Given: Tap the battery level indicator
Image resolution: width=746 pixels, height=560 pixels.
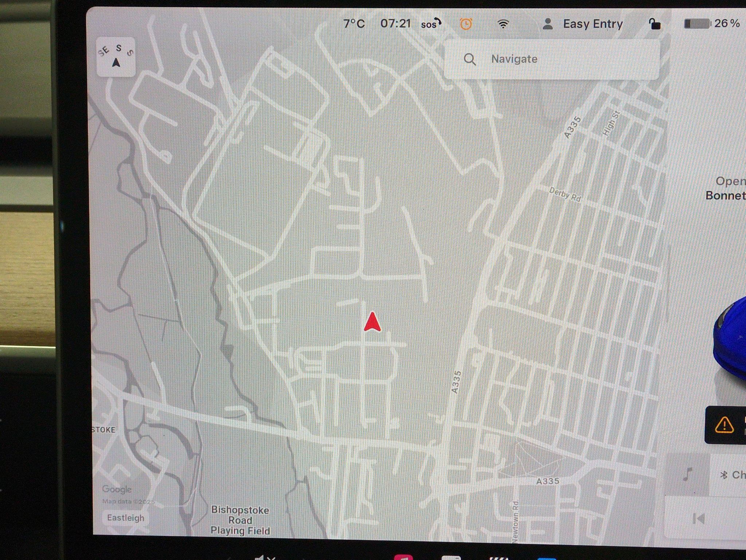Looking at the screenshot, I should click(x=697, y=24).
